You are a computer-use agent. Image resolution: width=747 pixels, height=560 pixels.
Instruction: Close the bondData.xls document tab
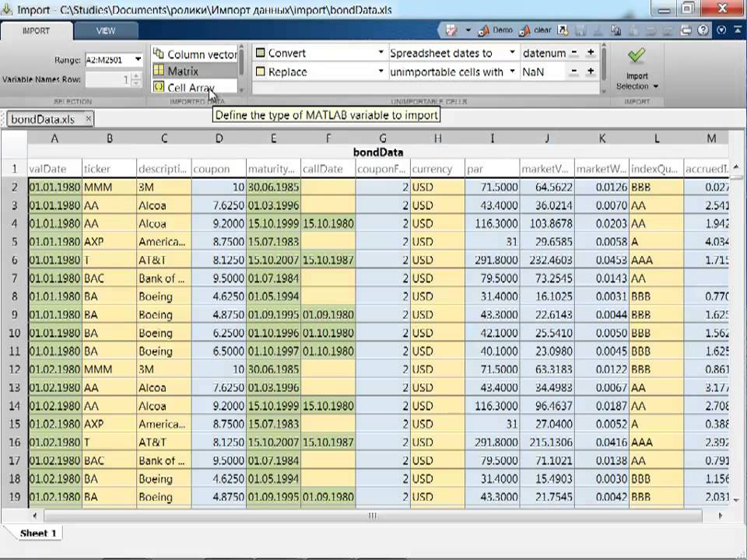89,118
